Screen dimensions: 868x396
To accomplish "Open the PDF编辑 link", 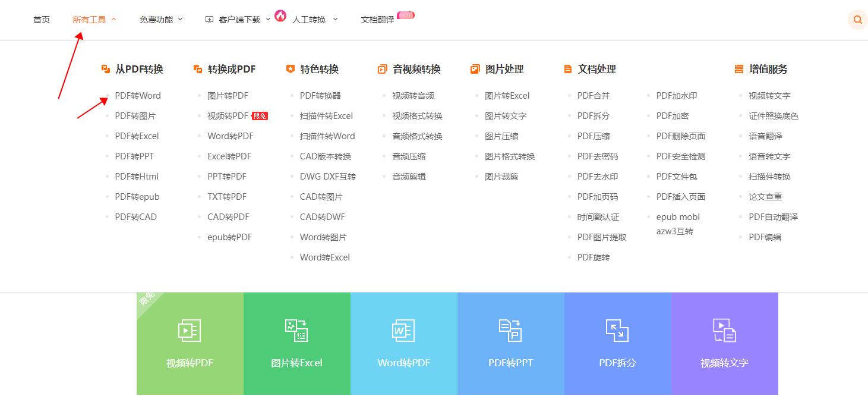I will [765, 237].
